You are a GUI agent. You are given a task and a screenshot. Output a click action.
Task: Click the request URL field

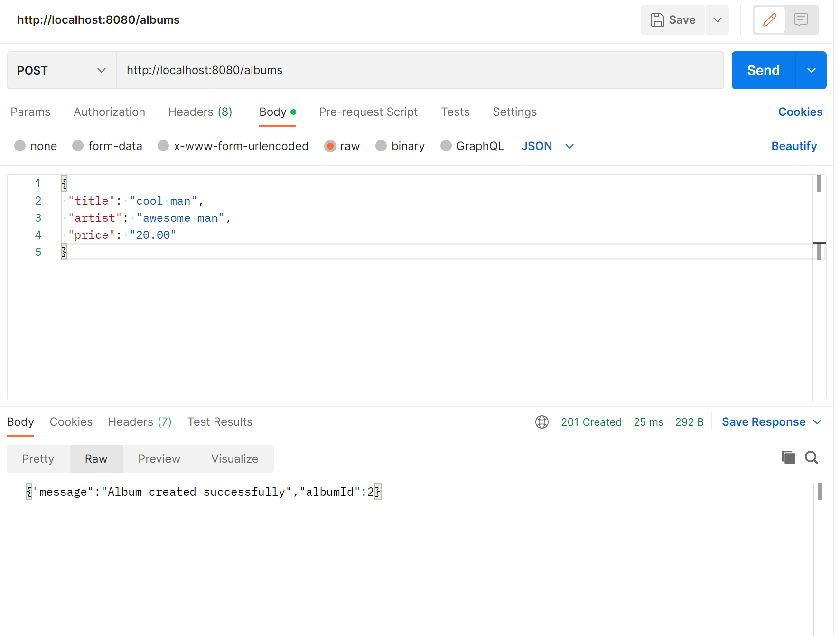[x=420, y=70]
